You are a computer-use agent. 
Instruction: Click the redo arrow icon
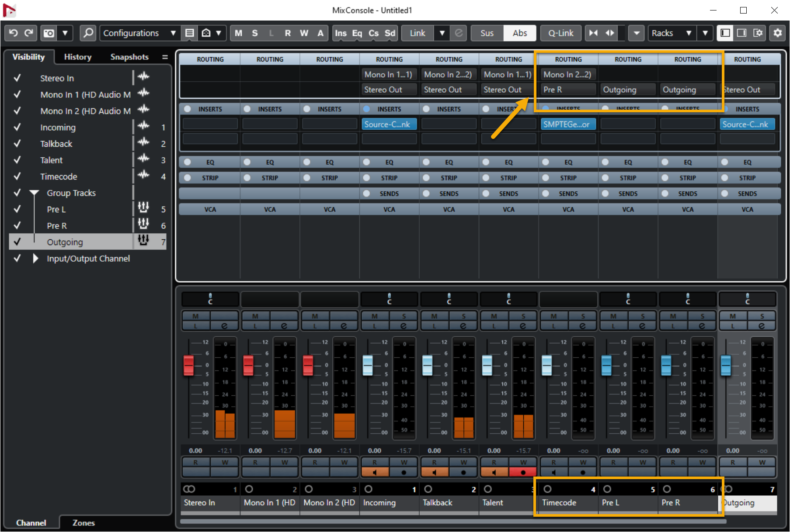[29, 33]
